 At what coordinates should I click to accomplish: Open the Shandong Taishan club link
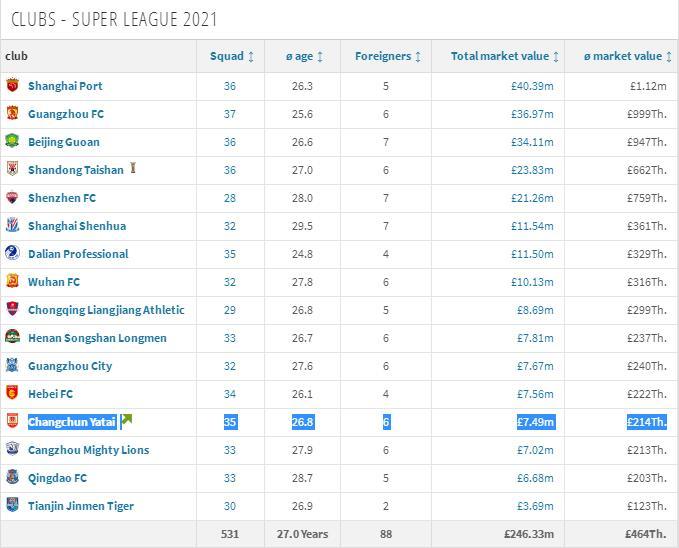click(x=76, y=170)
